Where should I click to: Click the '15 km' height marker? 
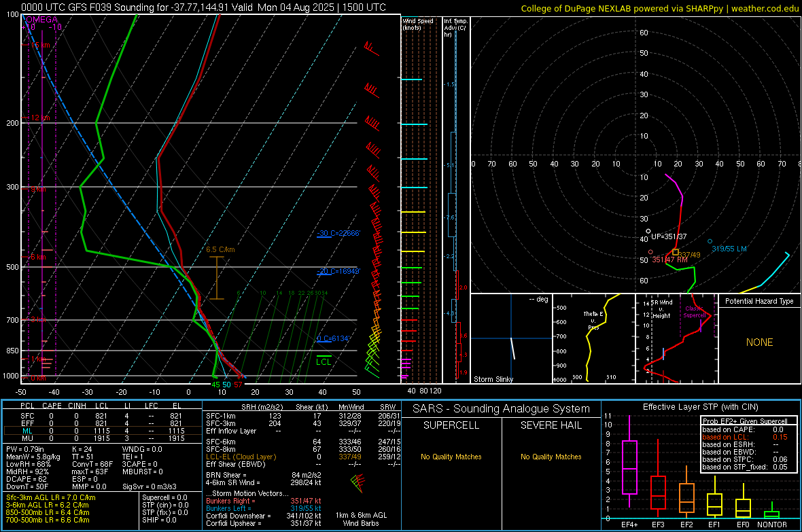click(x=40, y=45)
